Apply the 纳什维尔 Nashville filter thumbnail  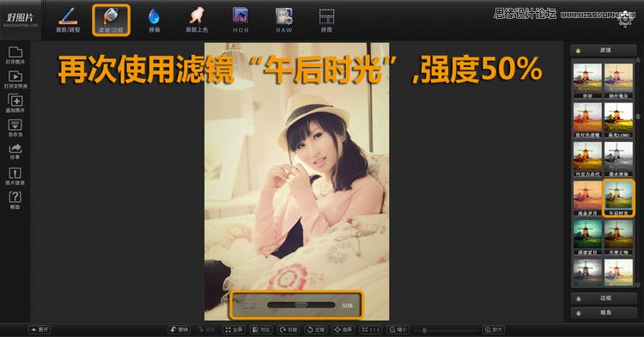pos(618,81)
